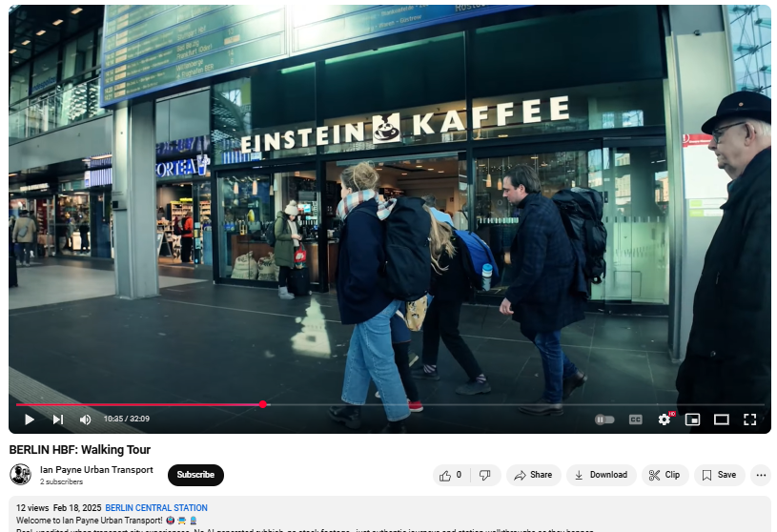The image size is (777, 532).
Task: Click the red progress scrubber dot
Action: 262,404
